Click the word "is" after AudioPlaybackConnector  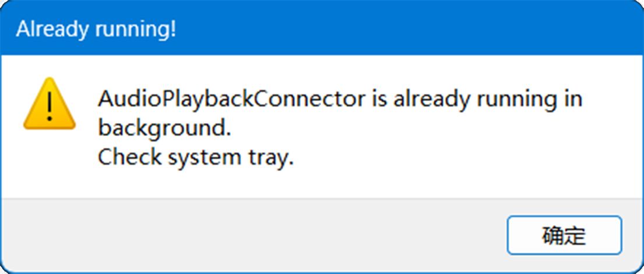click(x=379, y=99)
